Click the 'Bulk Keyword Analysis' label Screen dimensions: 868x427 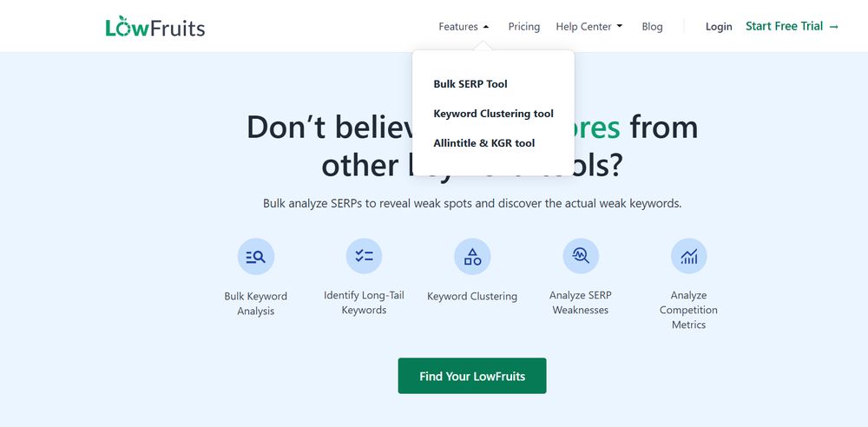coord(256,304)
